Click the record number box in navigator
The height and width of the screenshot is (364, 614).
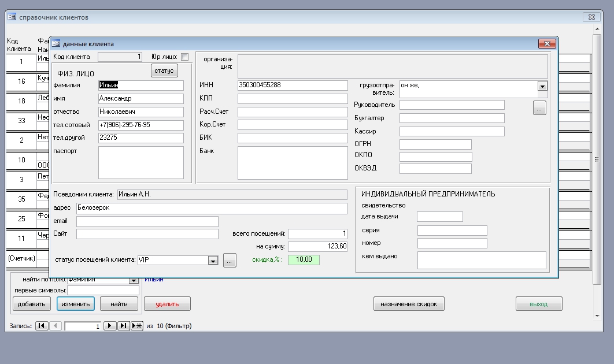click(83, 326)
